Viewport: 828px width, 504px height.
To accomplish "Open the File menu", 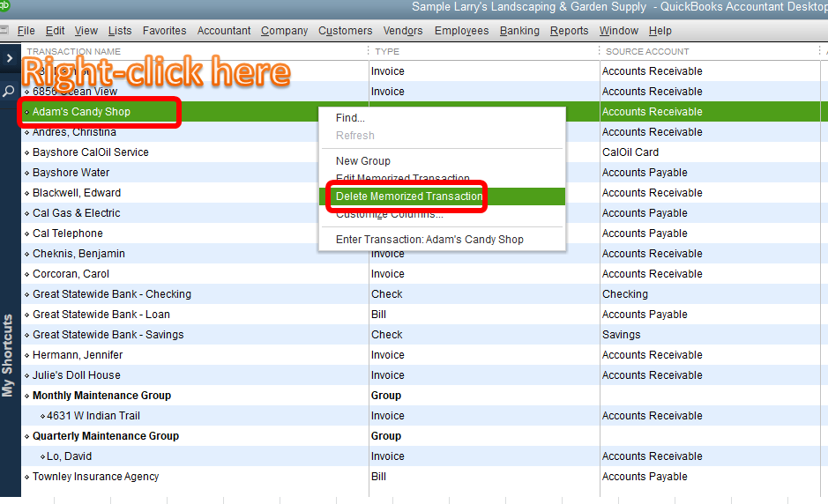I will (26, 31).
